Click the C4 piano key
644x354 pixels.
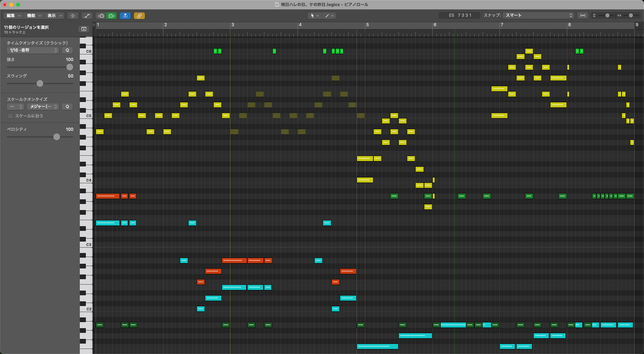(86, 180)
